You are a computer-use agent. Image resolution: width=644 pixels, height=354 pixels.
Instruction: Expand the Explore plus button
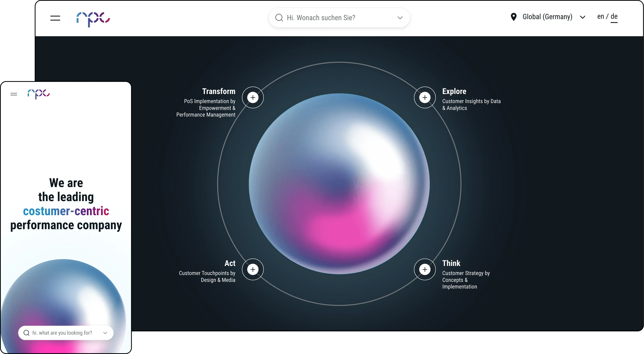[x=425, y=97]
